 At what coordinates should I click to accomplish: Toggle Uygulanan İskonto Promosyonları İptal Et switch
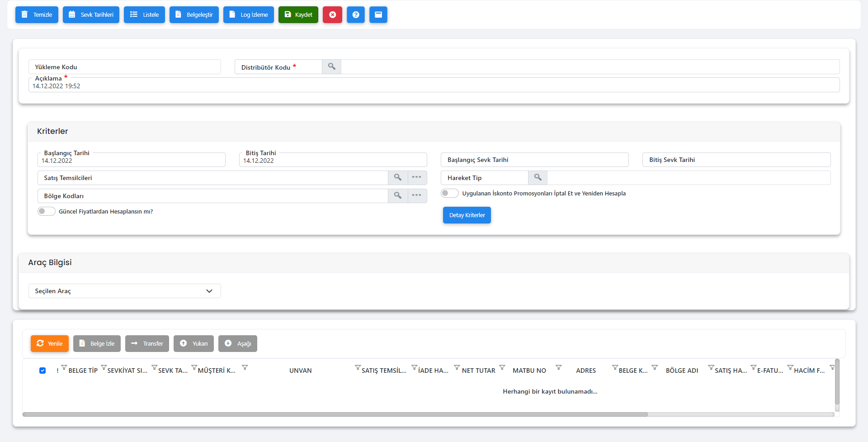450,193
